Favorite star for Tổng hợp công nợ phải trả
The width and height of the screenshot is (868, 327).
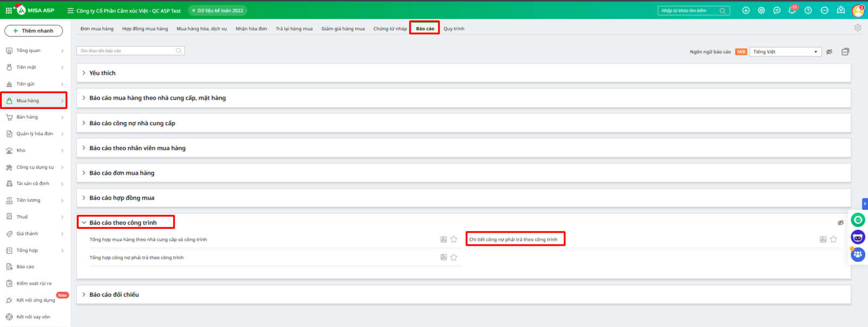point(454,258)
